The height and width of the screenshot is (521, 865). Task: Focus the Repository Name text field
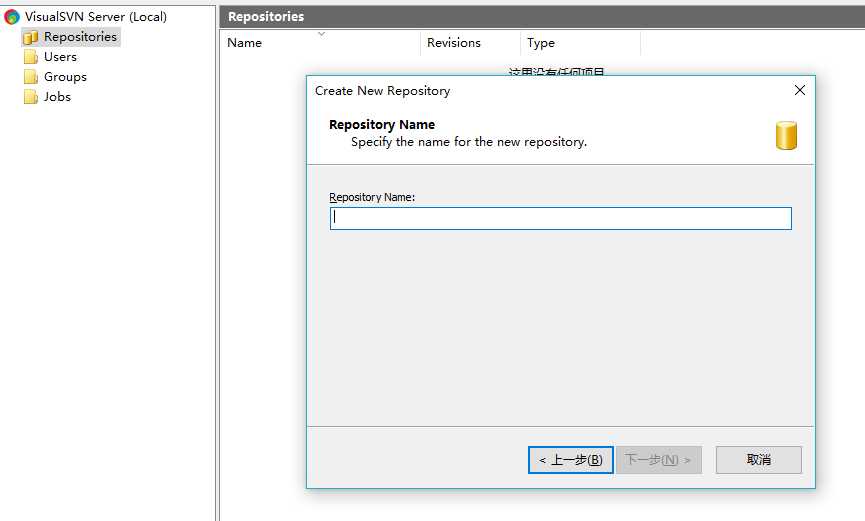pos(560,219)
